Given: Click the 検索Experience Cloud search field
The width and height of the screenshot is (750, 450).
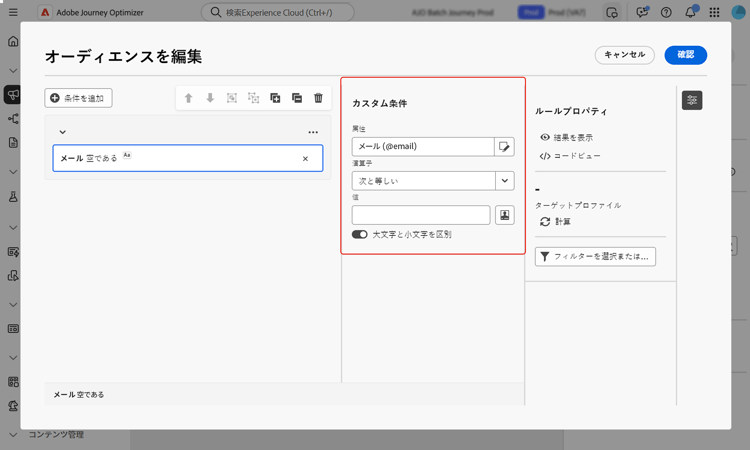Looking at the screenshot, I should pyautogui.click(x=278, y=12).
